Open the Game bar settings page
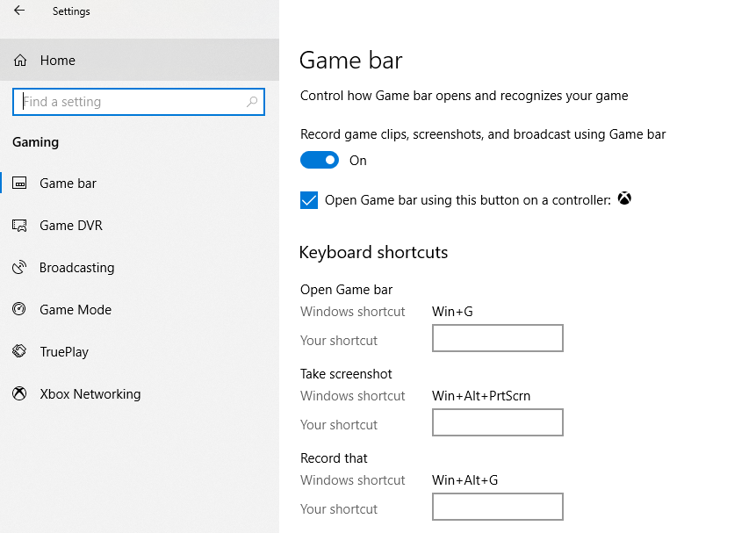Image resolution: width=756 pixels, height=533 pixels. click(x=140, y=184)
